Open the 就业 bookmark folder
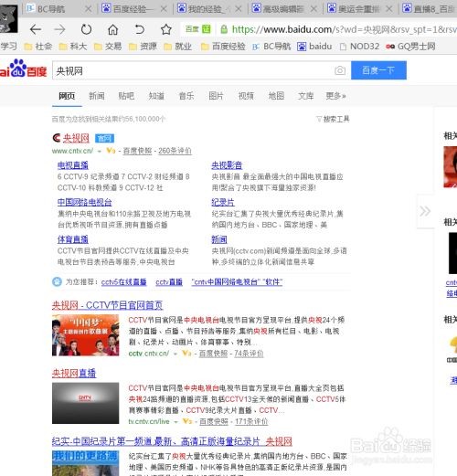The width and height of the screenshot is (457, 476). coord(178,47)
